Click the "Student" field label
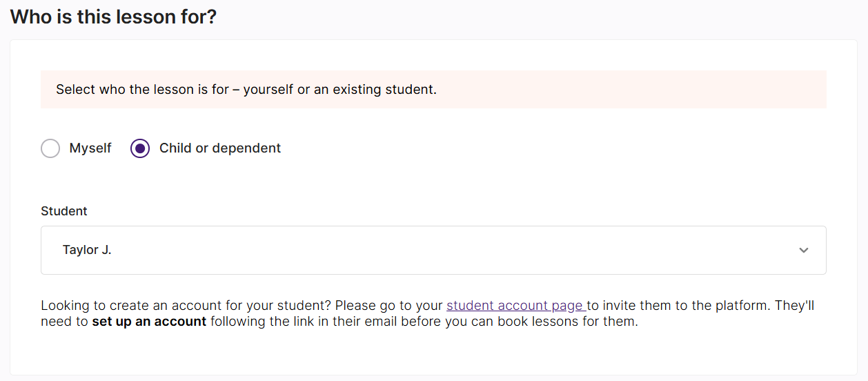868x381 pixels. tap(64, 211)
